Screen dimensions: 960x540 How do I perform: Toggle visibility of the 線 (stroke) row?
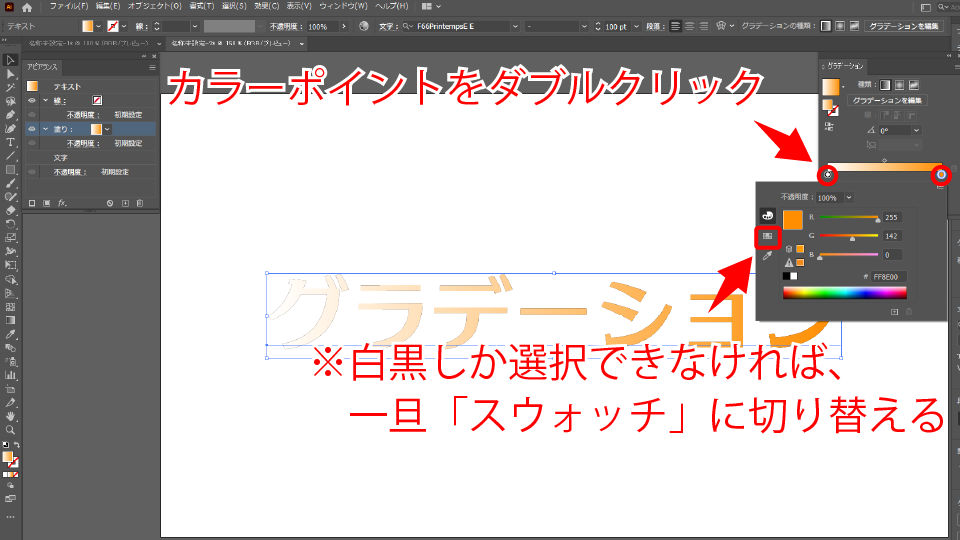[x=32, y=100]
